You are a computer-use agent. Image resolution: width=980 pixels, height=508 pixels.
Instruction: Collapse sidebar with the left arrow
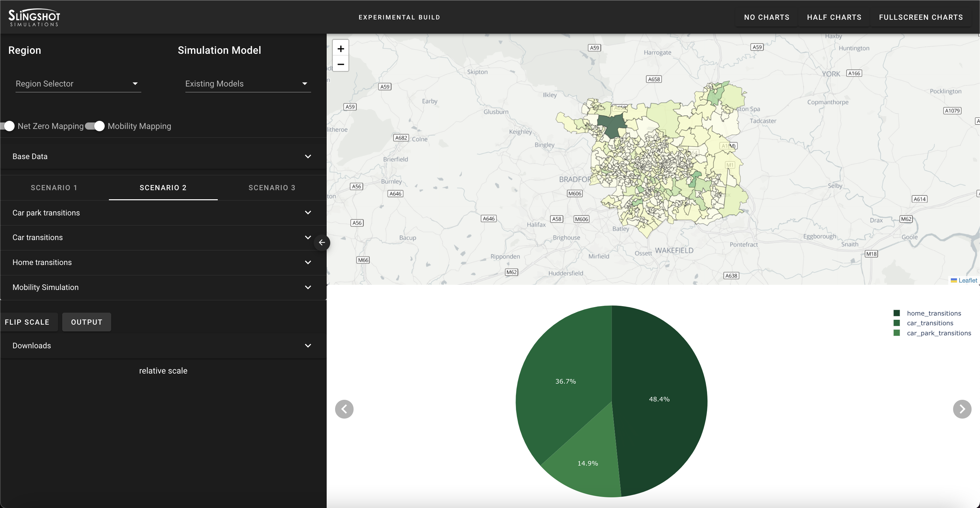click(x=322, y=242)
